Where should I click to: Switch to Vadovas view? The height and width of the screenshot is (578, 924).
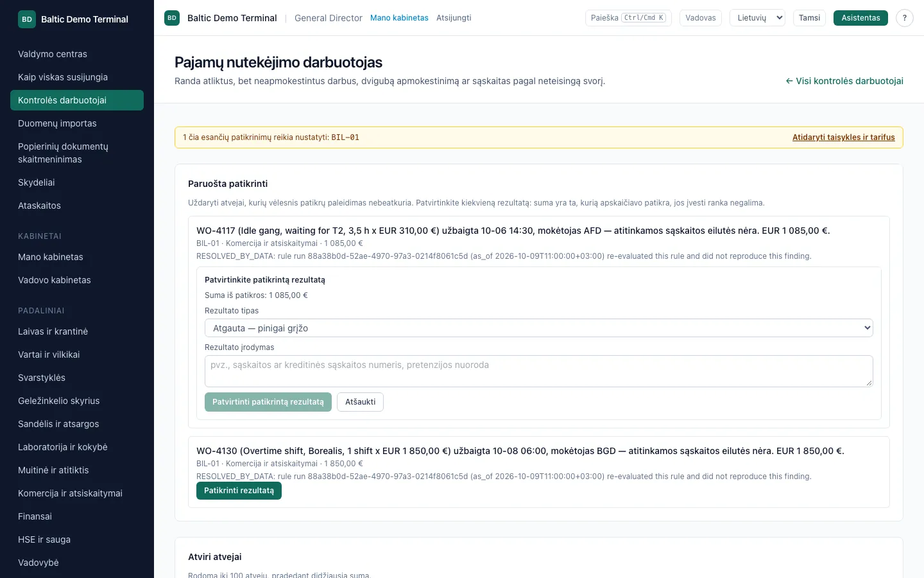click(700, 18)
